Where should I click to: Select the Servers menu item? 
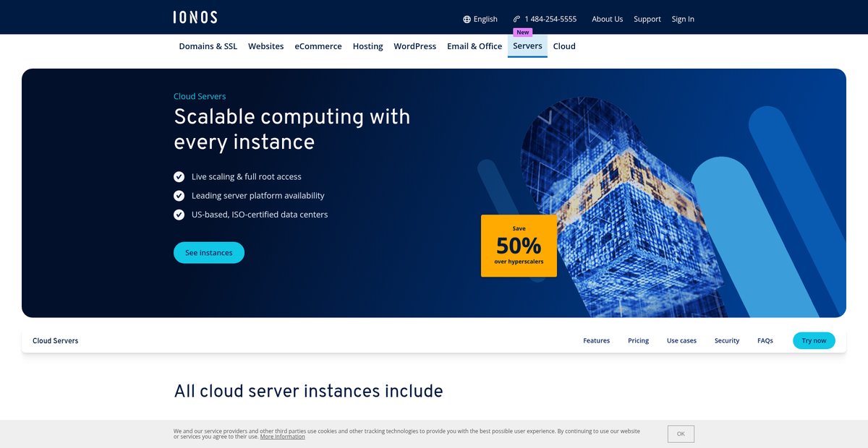click(527, 46)
